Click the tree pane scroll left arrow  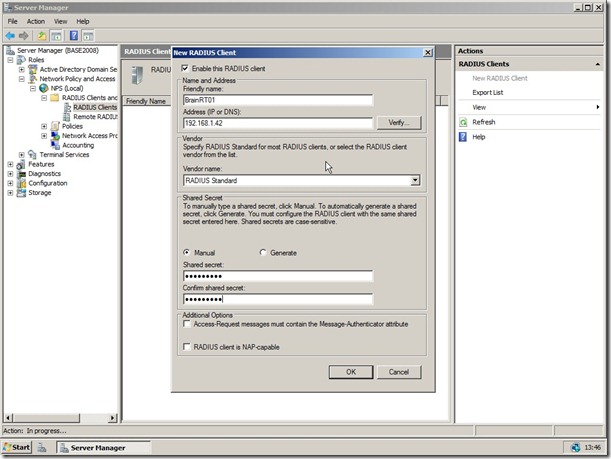coord(9,418)
